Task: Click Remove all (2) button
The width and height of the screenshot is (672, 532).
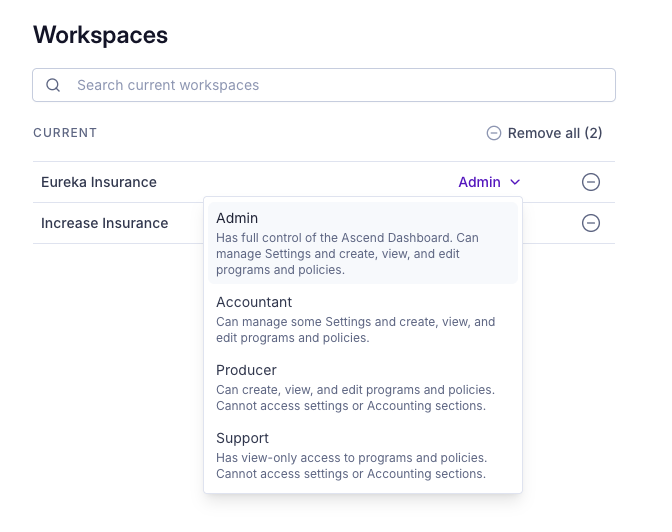Action: 544,133
